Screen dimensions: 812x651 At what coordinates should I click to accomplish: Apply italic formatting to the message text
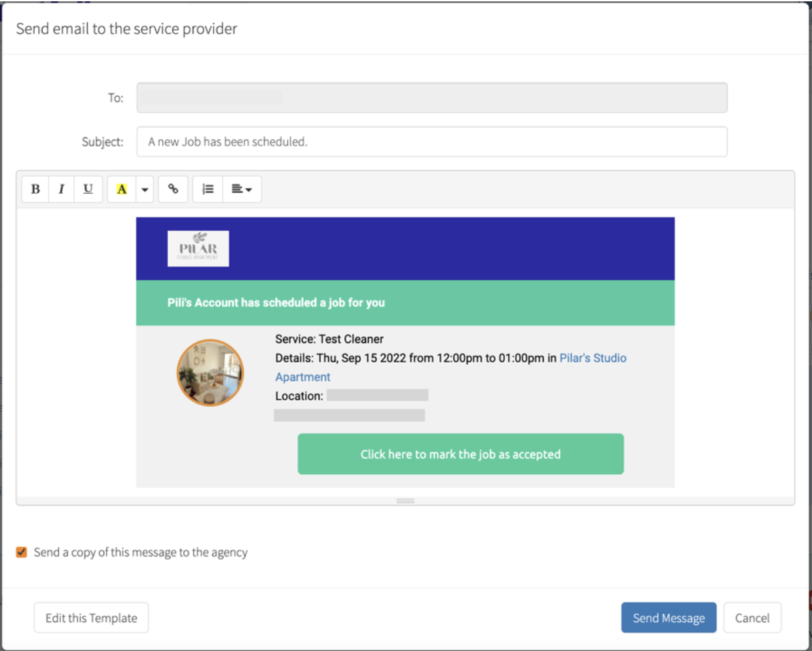click(x=62, y=189)
